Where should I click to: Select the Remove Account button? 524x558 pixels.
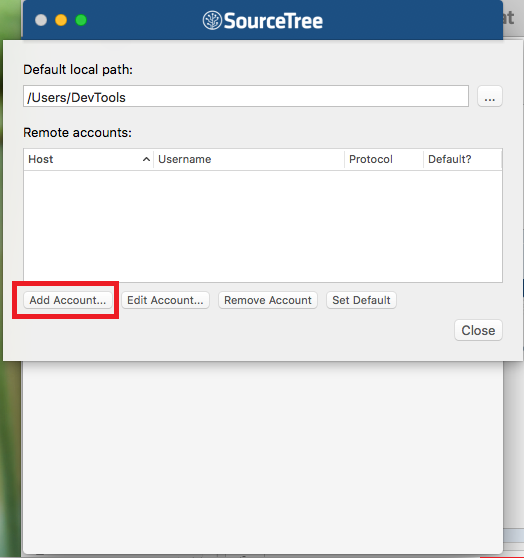[268, 300]
